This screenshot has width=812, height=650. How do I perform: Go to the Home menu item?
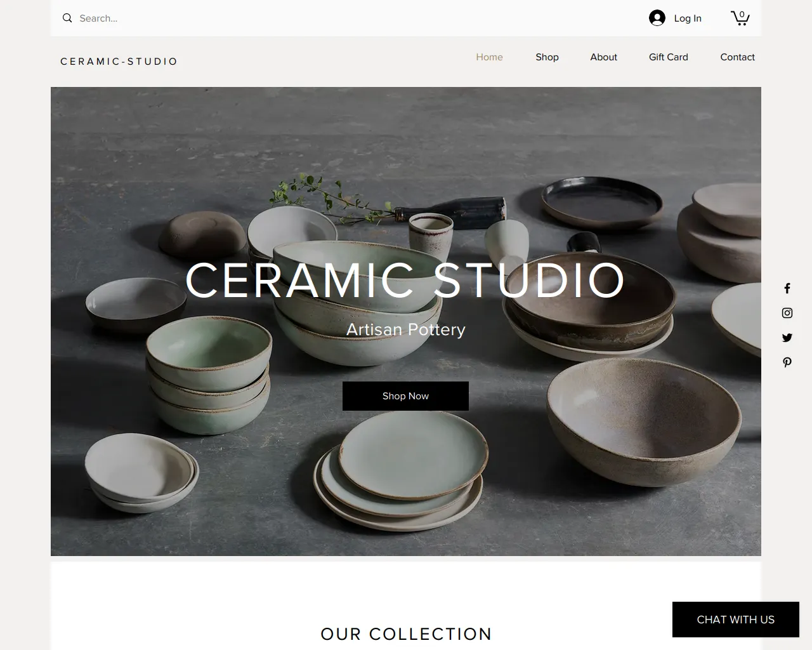[489, 57]
